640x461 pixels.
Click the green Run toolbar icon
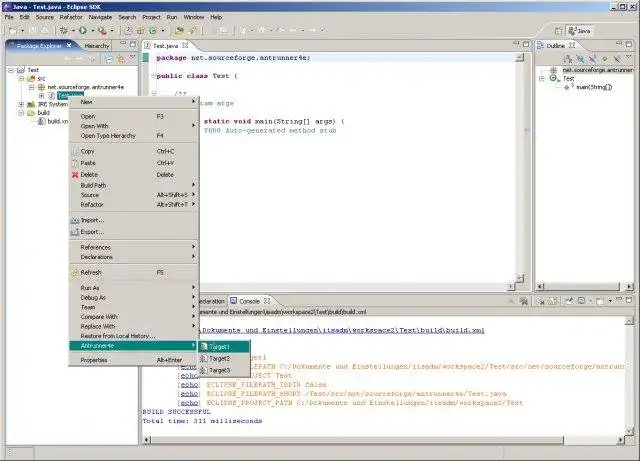tap(83, 31)
